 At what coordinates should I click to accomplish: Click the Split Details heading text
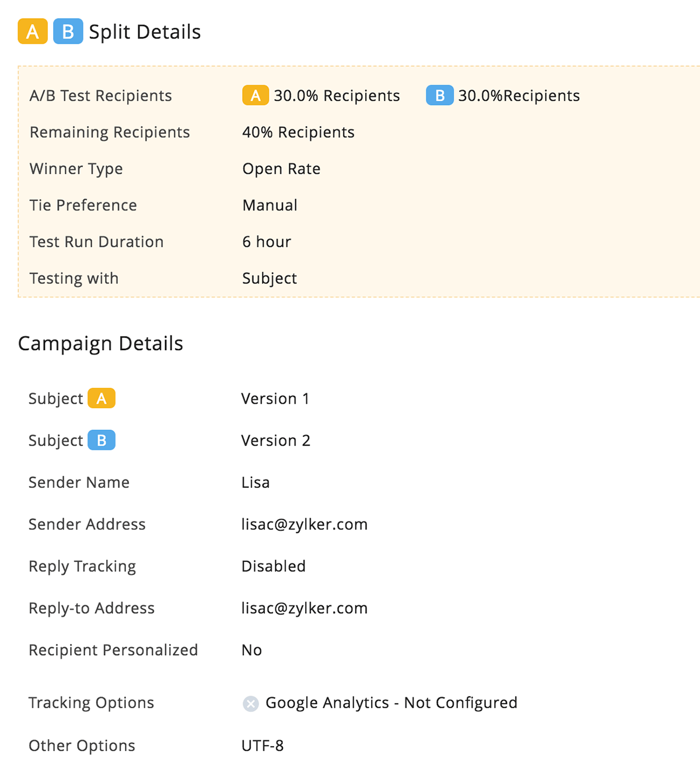(x=145, y=32)
